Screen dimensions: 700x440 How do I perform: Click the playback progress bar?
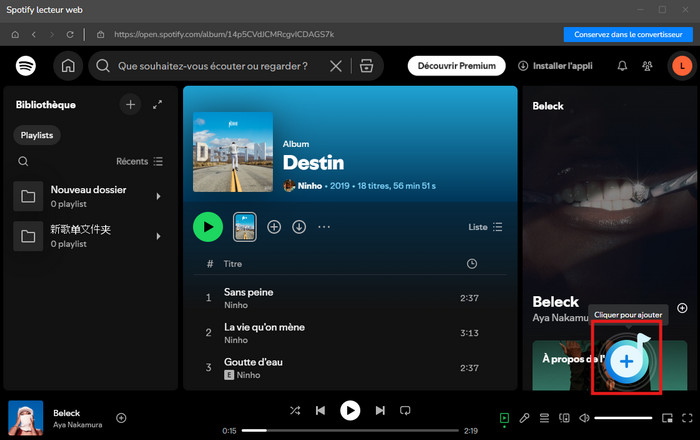(350, 431)
